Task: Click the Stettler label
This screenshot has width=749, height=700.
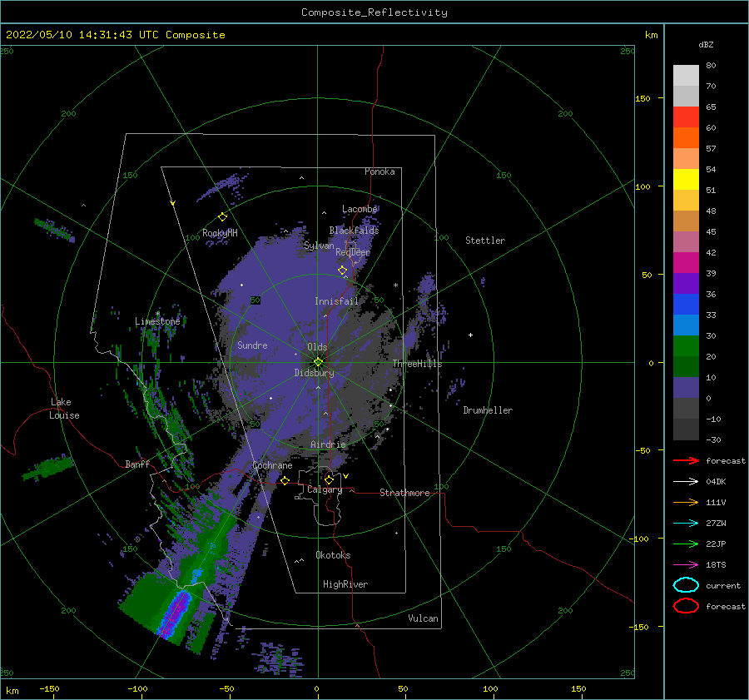Action: coord(485,241)
